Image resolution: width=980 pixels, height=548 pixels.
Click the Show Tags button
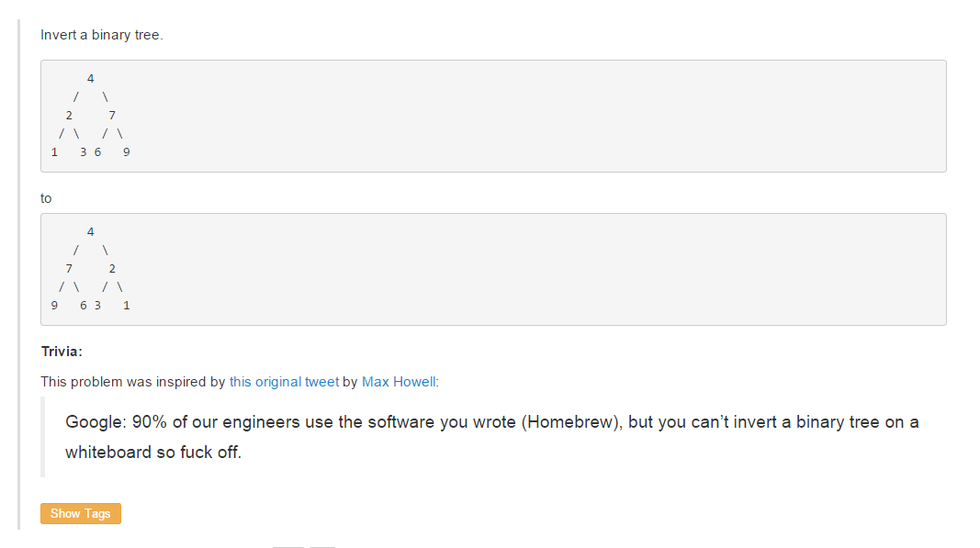pyautogui.click(x=81, y=514)
